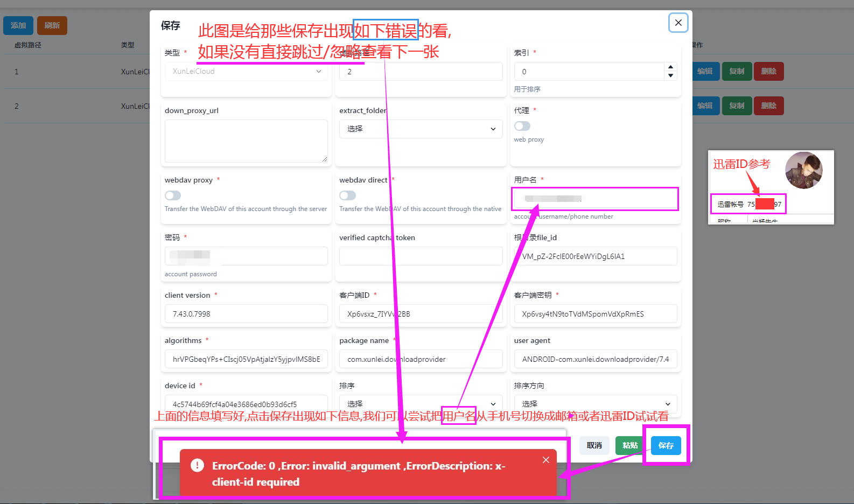Image resolution: width=854 pixels, height=504 pixels.
Task: Click the green Paste button
Action: [x=629, y=445]
